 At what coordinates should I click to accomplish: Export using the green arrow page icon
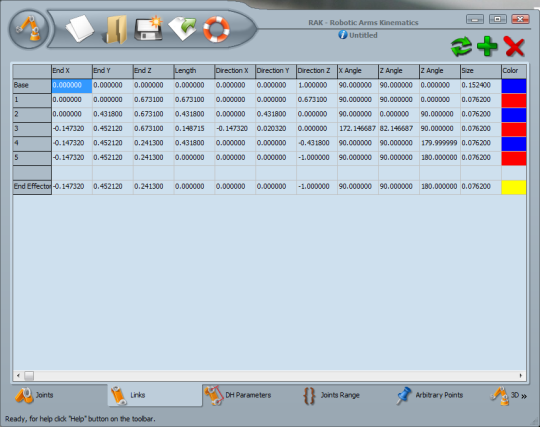click(182, 29)
